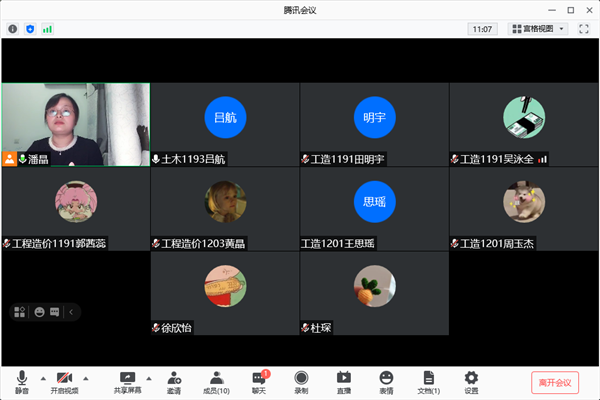The height and width of the screenshot is (400, 600).
Task: Click the network signal strength icon
Action: point(47,29)
